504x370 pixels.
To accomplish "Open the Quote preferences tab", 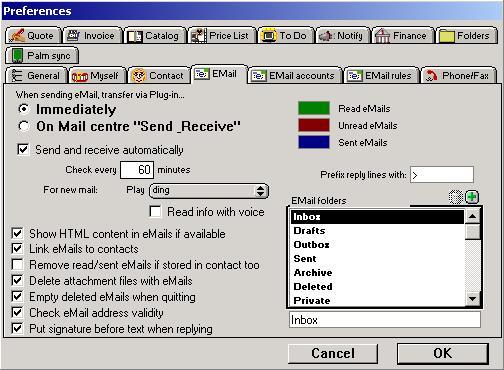I will click(33, 36).
